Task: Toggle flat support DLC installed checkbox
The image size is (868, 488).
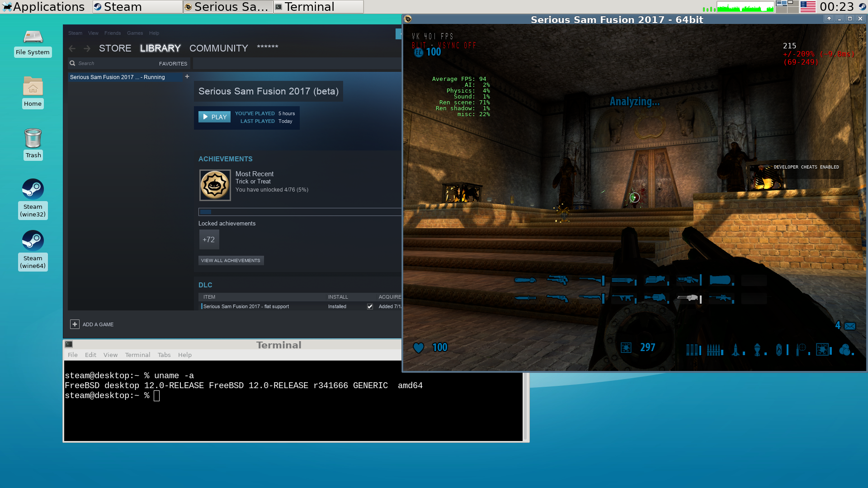Action: (x=370, y=306)
